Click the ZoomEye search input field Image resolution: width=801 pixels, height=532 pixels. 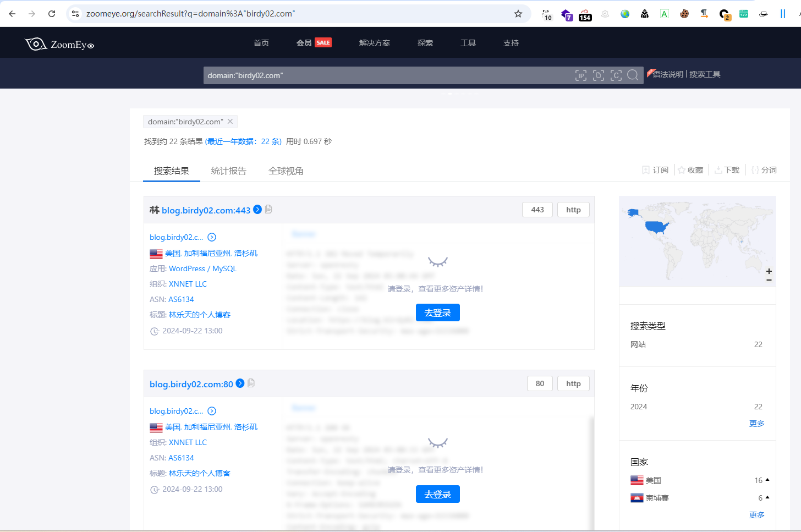click(385, 75)
